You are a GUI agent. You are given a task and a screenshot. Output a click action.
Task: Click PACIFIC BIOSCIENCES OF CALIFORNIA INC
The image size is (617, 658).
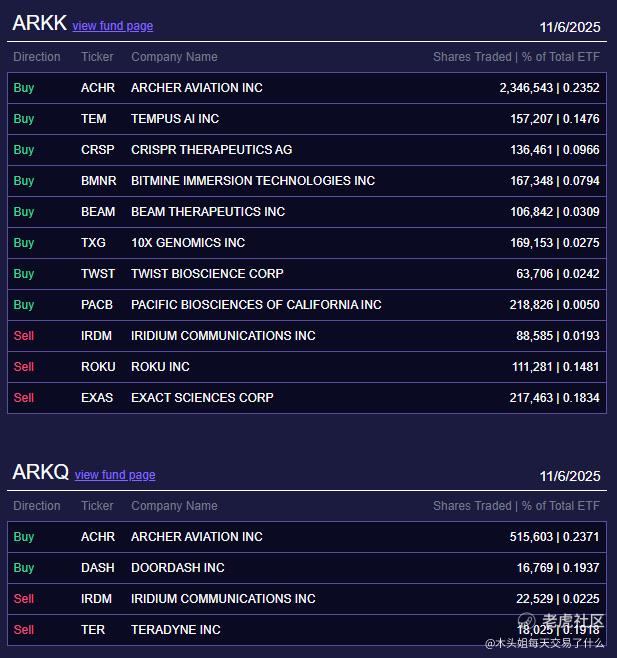point(256,305)
